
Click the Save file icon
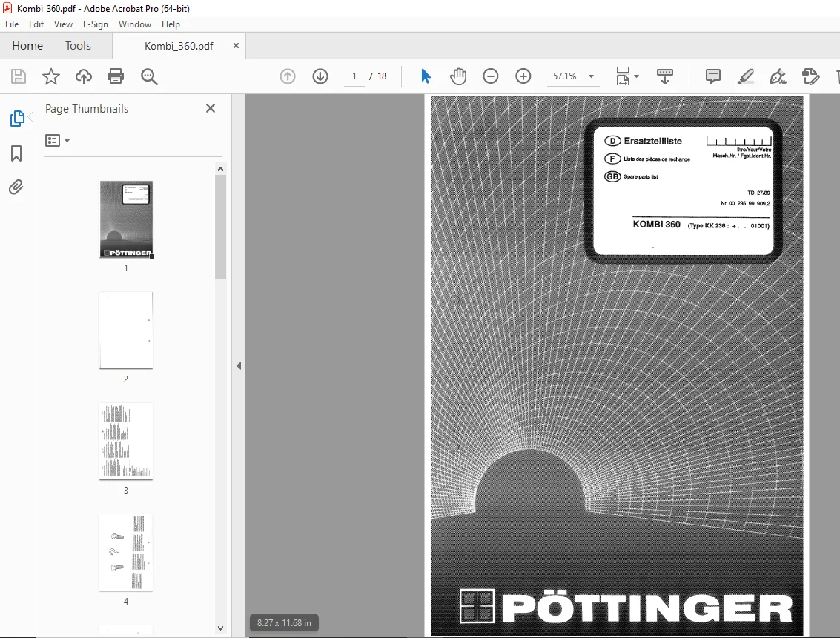click(x=19, y=76)
